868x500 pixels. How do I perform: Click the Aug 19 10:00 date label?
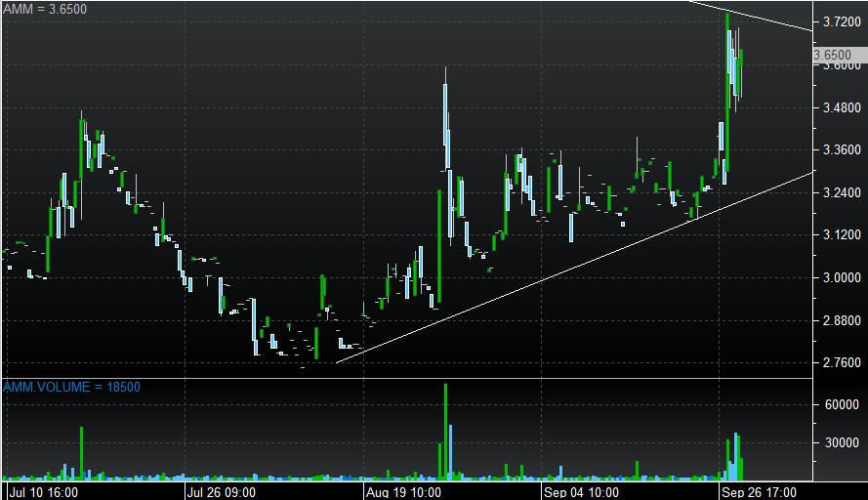pos(401,491)
